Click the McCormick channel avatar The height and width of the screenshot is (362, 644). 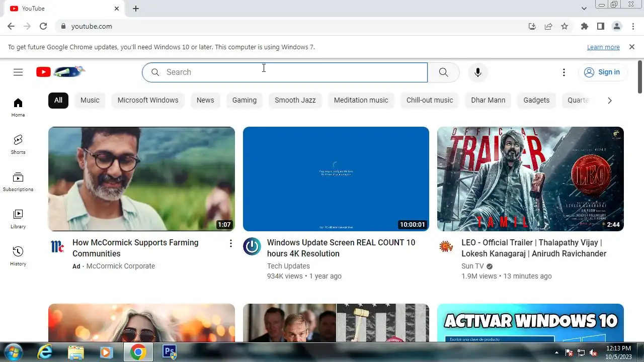(57, 246)
